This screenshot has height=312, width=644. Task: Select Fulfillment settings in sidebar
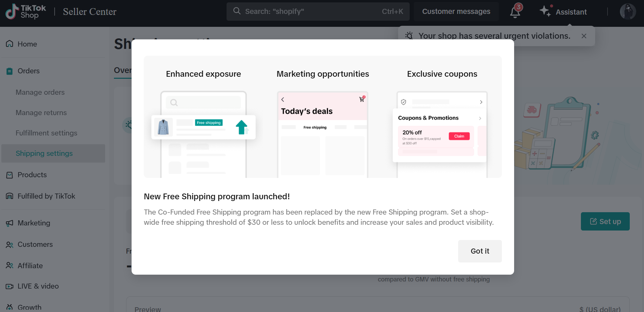coord(46,133)
